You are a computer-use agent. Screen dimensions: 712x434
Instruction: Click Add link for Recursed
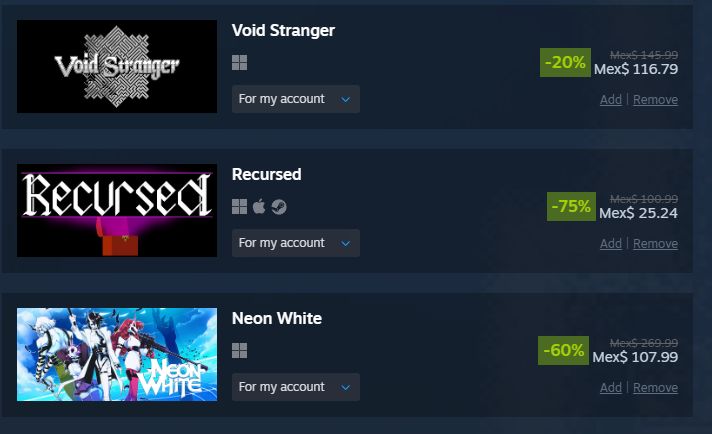[610, 244]
